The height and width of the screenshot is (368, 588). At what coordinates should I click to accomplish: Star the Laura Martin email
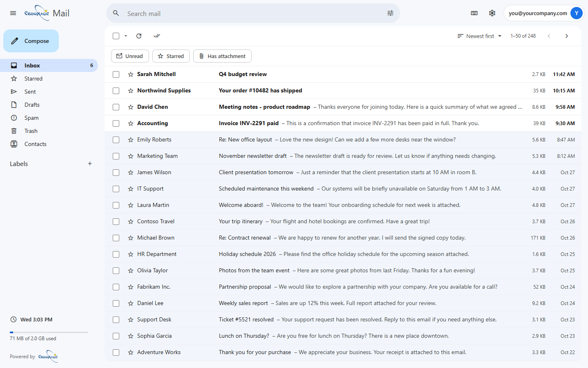pos(131,205)
